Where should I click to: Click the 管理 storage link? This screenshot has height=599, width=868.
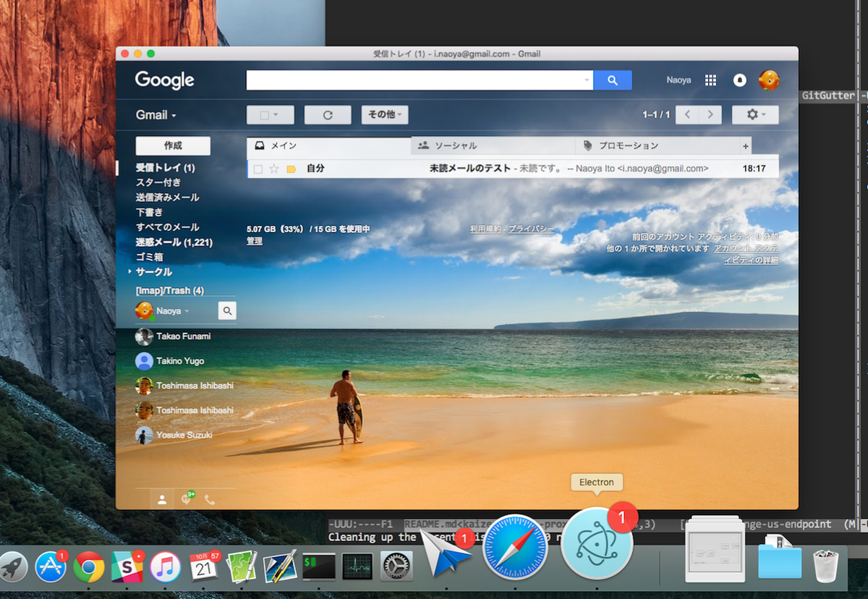point(255,242)
